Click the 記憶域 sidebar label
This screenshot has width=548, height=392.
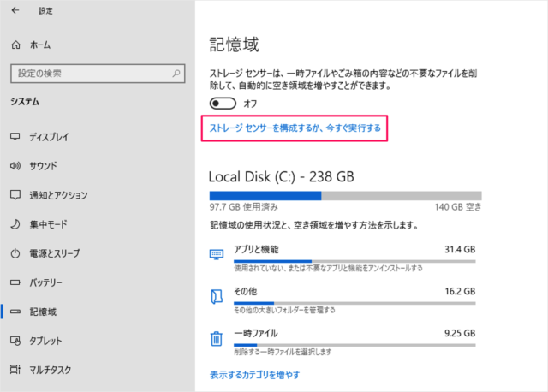43,312
